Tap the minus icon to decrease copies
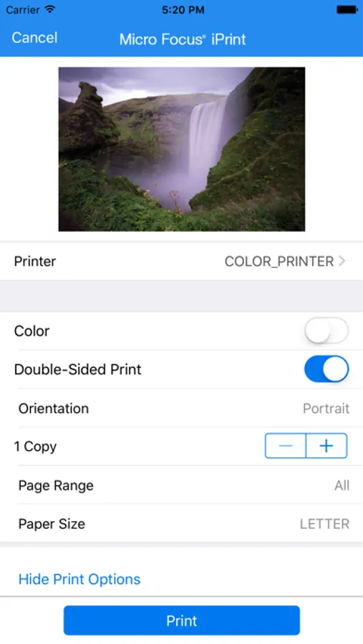 pyautogui.click(x=285, y=446)
